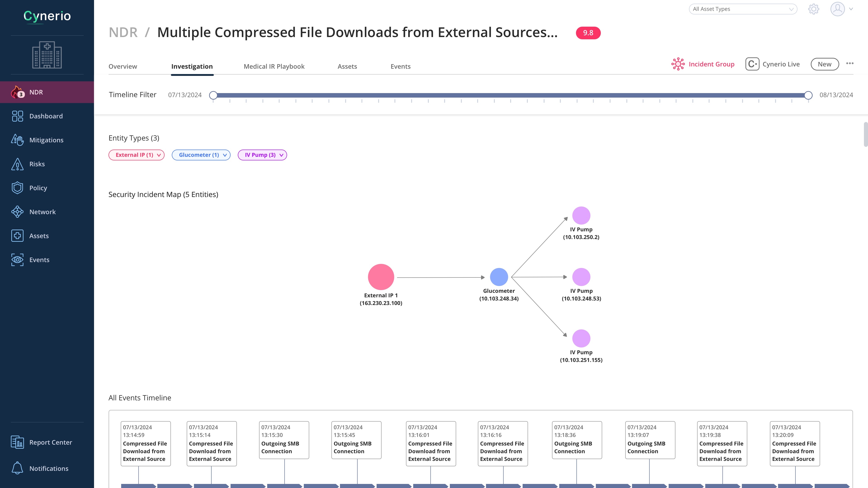
Task: Switch to the Medical IR Playbook tab
Action: (274, 66)
